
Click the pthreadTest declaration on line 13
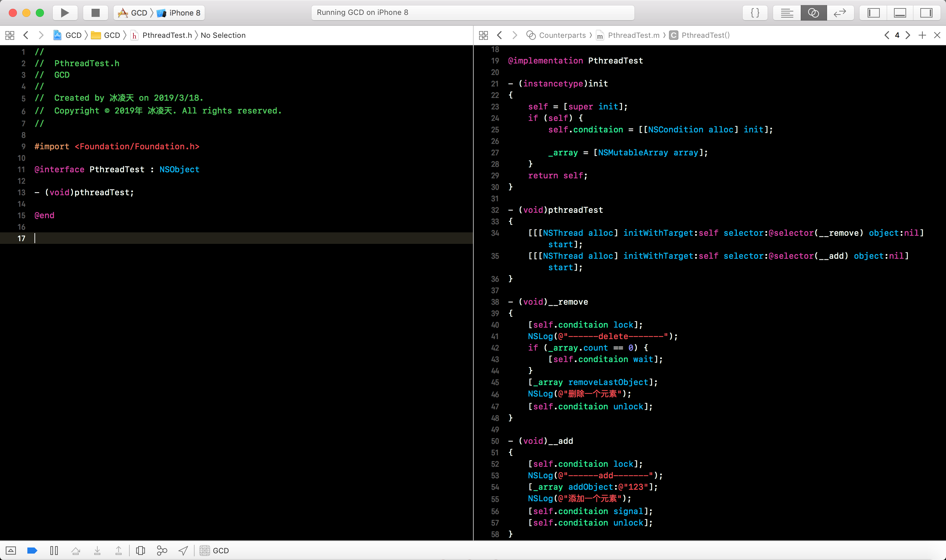coord(84,193)
